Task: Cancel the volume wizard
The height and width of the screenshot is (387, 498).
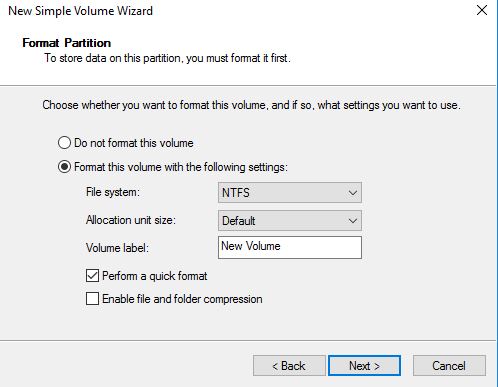Action: (449, 366)
